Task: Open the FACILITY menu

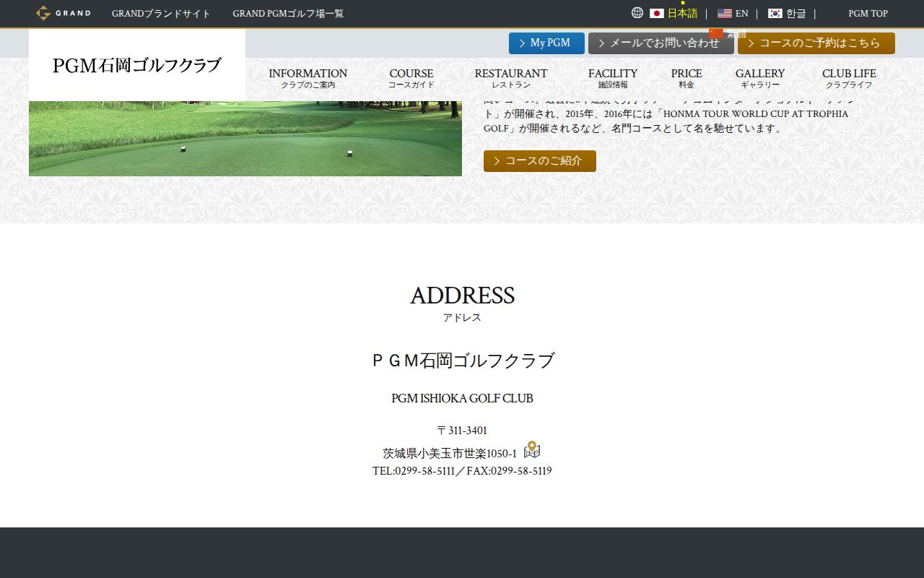Action: 613,78
